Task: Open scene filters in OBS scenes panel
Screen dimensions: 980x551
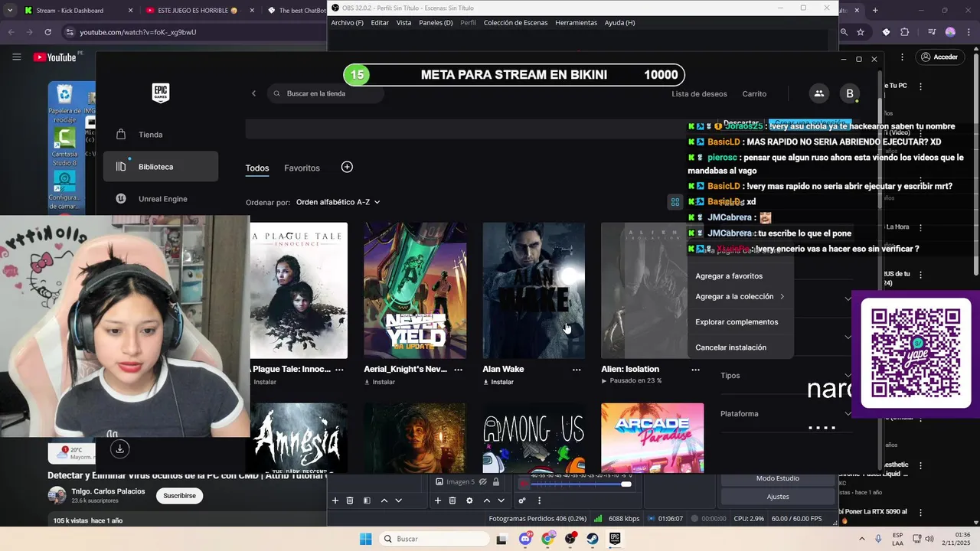Action: [367, 500]
